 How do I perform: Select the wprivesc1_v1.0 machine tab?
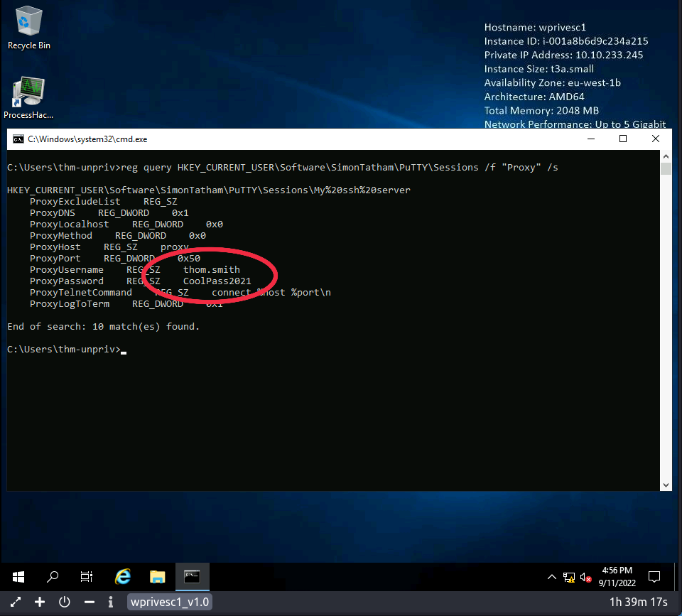click(x=170, y=602)
